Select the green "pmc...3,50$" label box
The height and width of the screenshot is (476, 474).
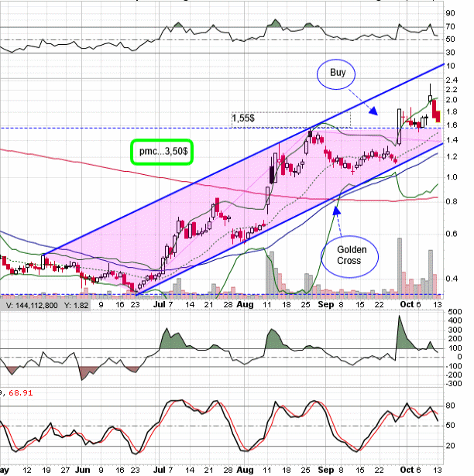160,150
